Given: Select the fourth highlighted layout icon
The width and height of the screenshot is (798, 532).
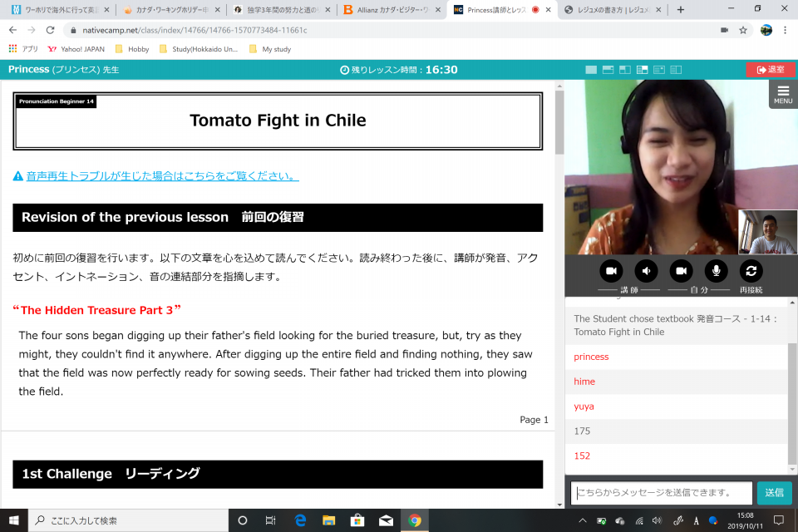Looking at the screenshot, I should tap(643, 70).
